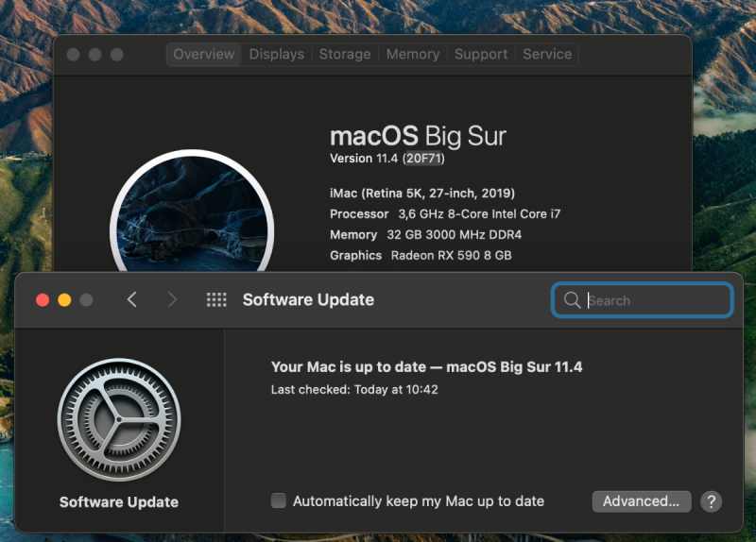This screenshot has width=756, height=542.
Task: Open the Storage tab in About This Mac
Action: [x=345, y=54]
